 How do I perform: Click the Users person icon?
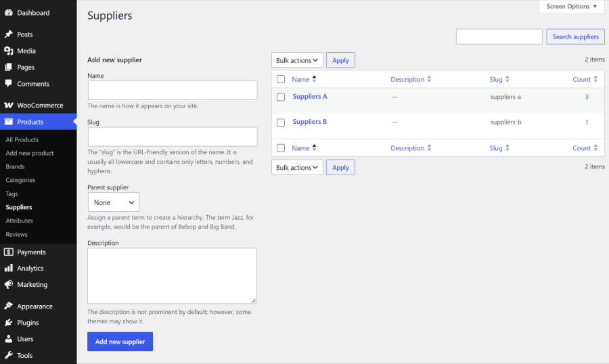click(x=9, y=338)
